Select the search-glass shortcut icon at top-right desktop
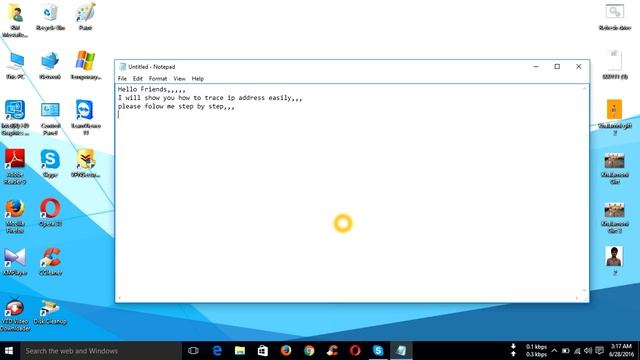The height and width of the screenshot is (360, 640). point(614,17)
